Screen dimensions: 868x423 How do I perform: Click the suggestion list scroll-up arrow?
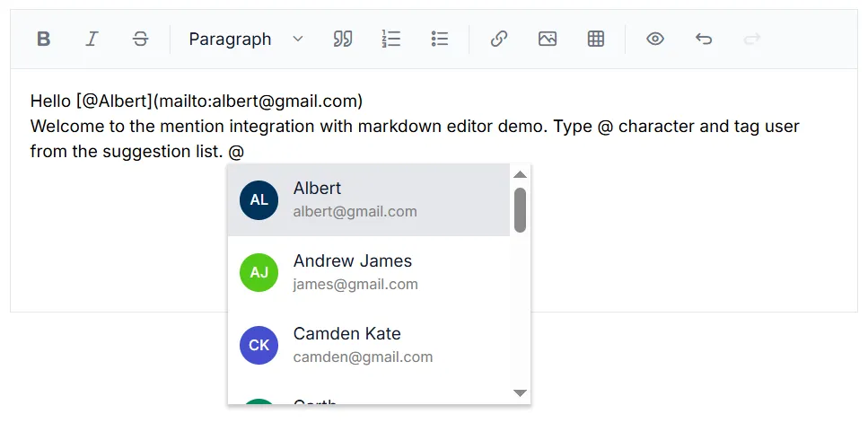[520, 174]
